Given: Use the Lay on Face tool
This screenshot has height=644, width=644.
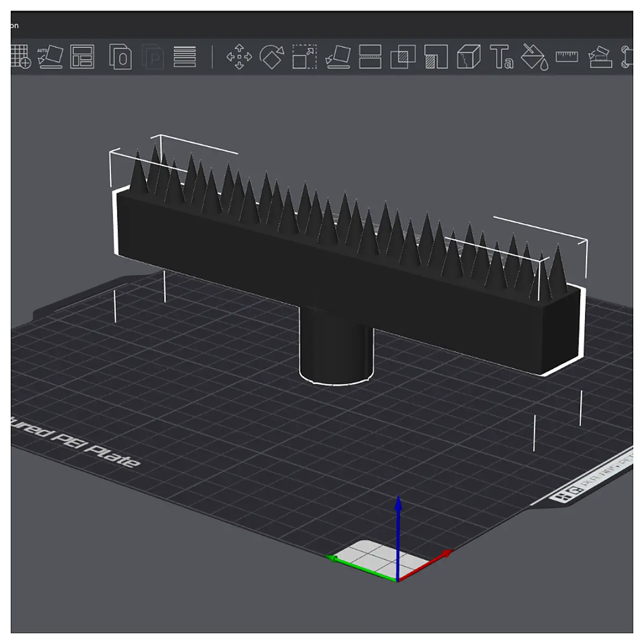Looking at the screenshot, I should (x=338, y=56).
